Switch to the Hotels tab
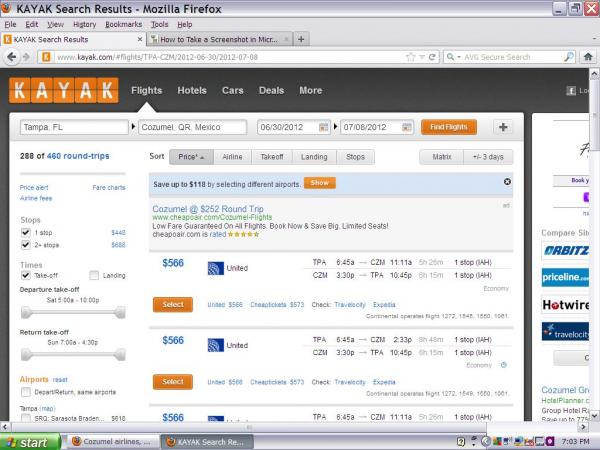The image size is (600, 450). tap(192, 90)
